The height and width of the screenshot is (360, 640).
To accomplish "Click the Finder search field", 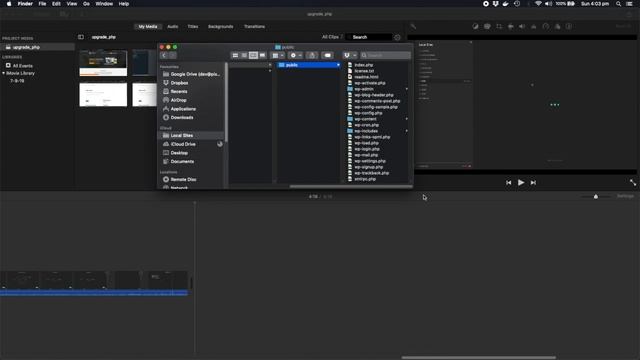I will (385, 55).
